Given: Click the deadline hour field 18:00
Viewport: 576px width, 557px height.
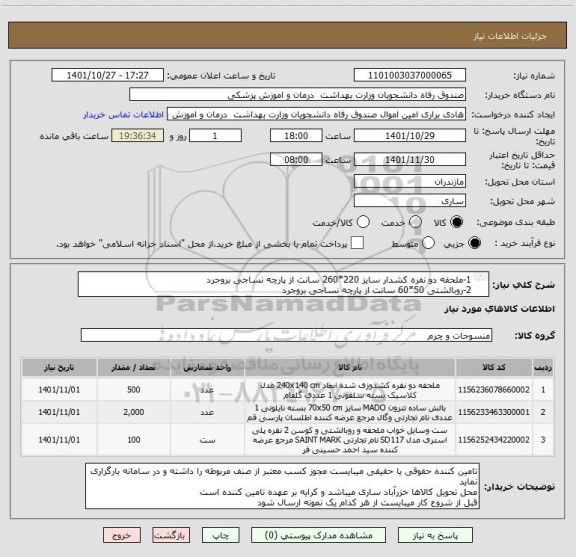Looking at the screenshot, I should (296, 136).
